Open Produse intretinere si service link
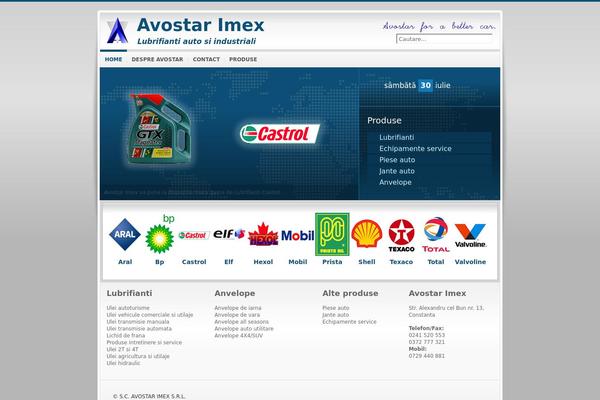 144,342
